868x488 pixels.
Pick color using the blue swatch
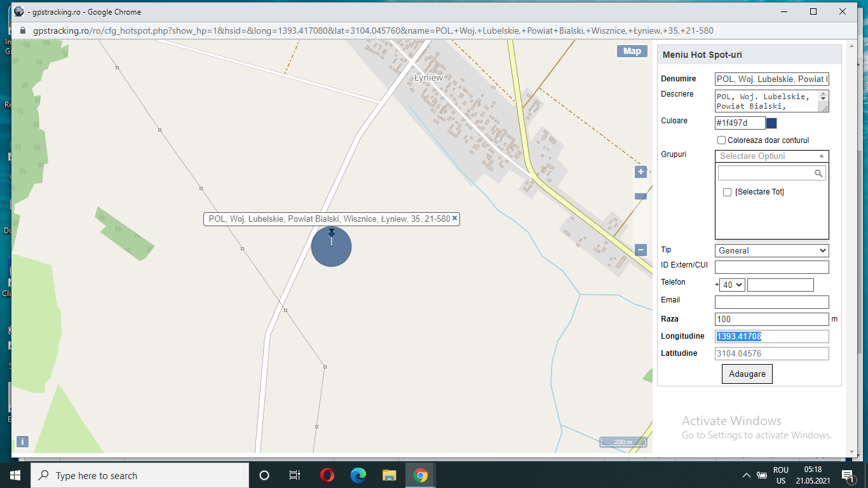point(771,123)
